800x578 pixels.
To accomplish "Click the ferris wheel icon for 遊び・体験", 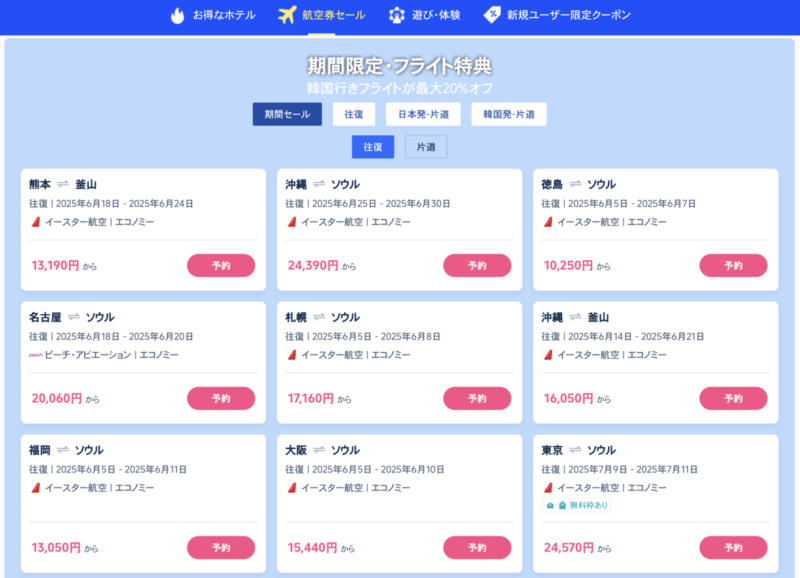I will 396,15.
